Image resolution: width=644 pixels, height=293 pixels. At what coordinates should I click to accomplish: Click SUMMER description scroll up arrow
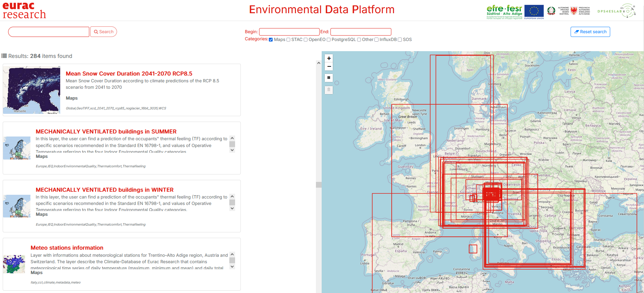(232, 138)
